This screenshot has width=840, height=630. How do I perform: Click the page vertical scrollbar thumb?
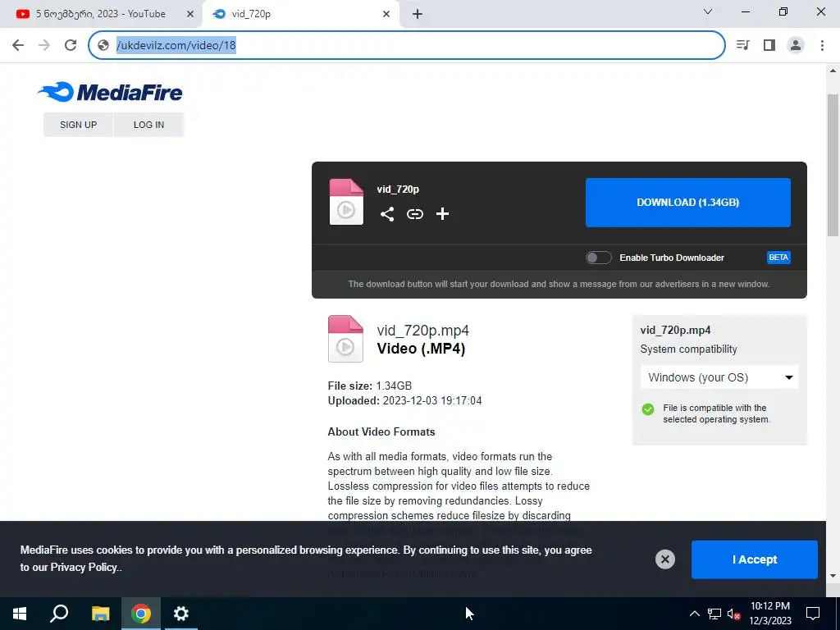tap(833, 164)
